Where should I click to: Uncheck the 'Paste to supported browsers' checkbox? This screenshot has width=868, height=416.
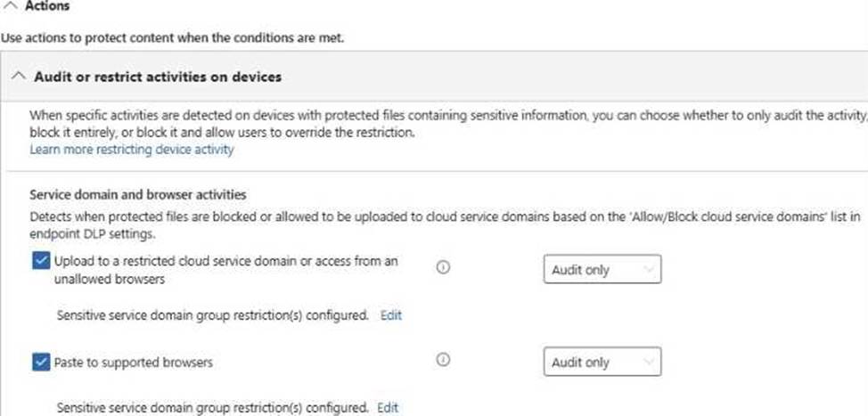[39, 362]
